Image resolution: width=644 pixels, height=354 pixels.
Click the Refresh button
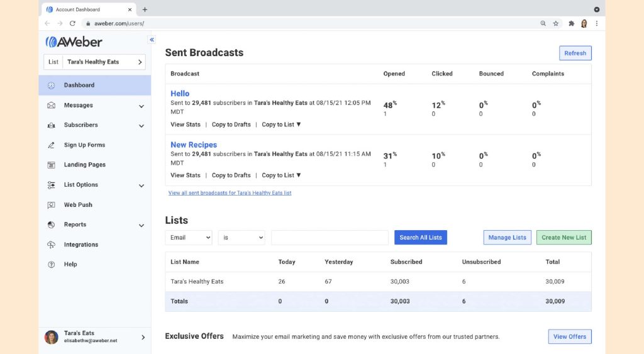coord(575,53)
